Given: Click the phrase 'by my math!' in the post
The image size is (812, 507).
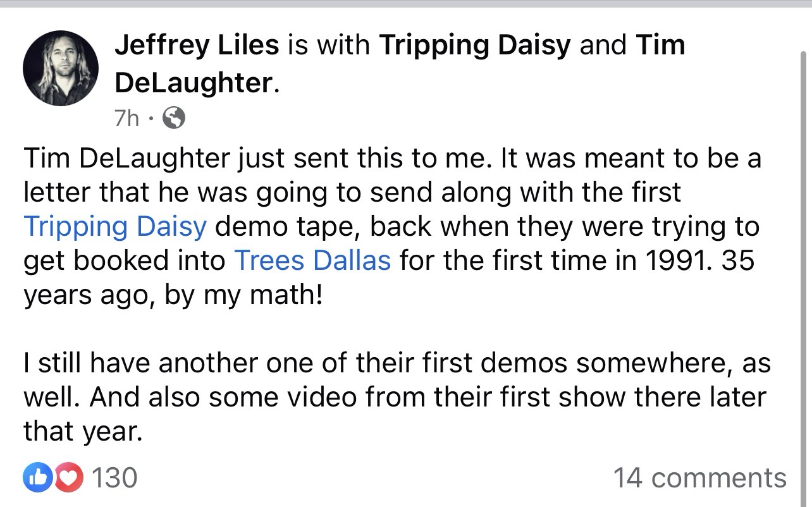Looking at the screenshot, I should pyautogui.click(x=243, y=294).
